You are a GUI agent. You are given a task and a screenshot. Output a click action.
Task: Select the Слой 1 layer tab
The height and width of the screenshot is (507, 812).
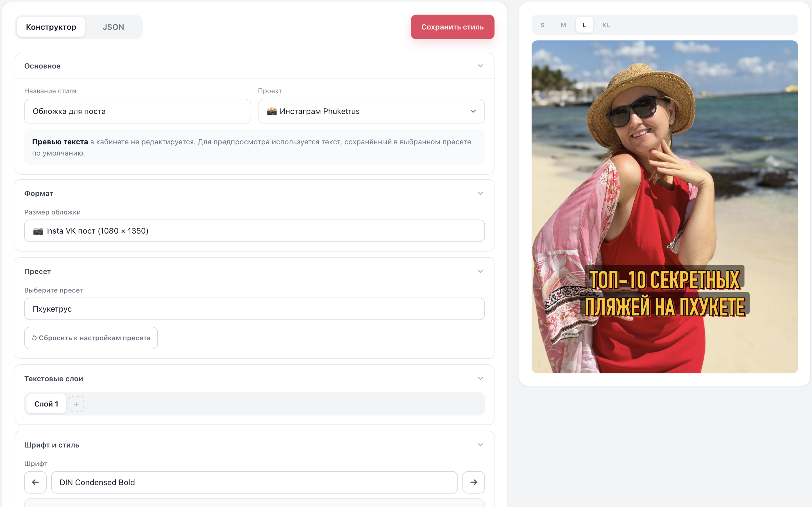46,404
